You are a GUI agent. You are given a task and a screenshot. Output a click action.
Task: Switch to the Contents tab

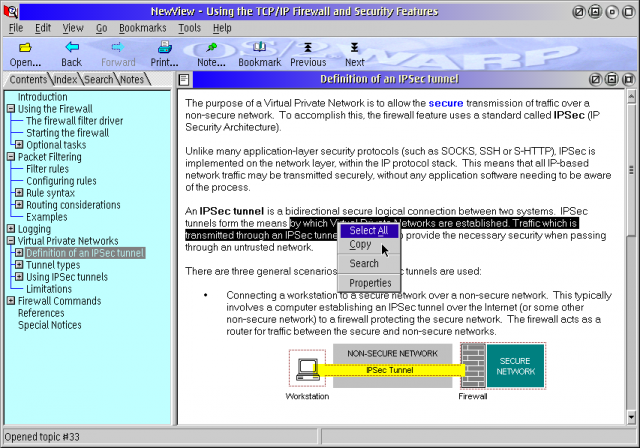(x=28, y=80)
